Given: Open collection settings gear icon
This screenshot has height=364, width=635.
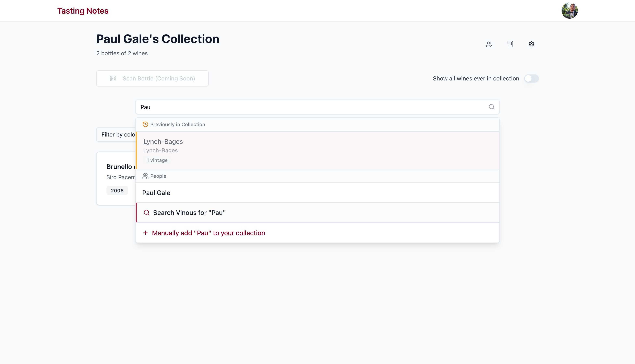Looking at the screenshot, I should 531,44.
